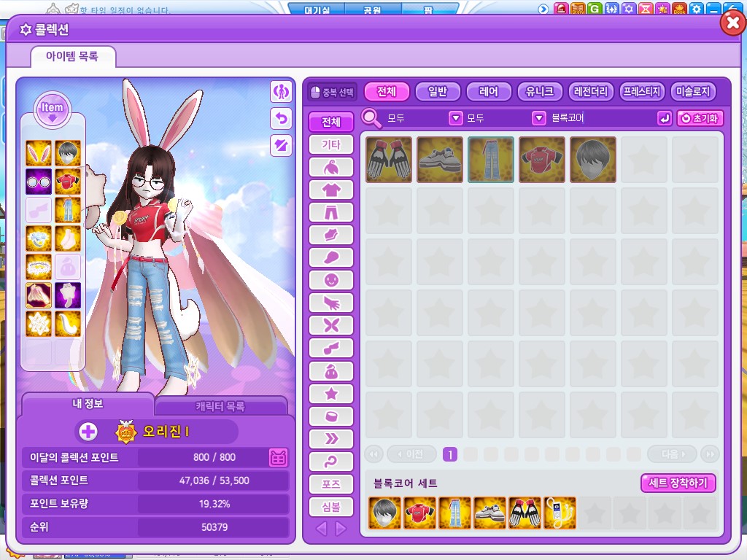This screenshot has width=747, height=560.
Task: Open the second 모두 filter dropdown
Action: click(539, 118)
